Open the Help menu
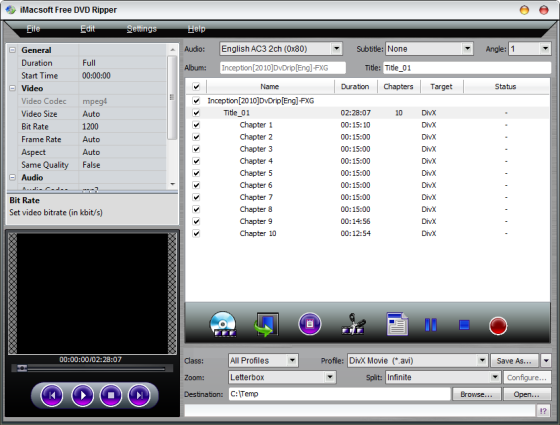 point(196,29)
